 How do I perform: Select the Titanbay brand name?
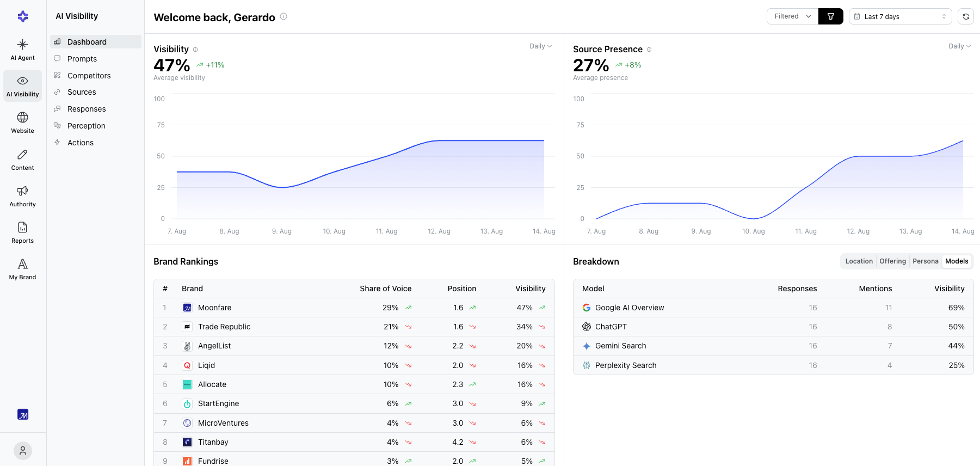[x=213, y=442]
